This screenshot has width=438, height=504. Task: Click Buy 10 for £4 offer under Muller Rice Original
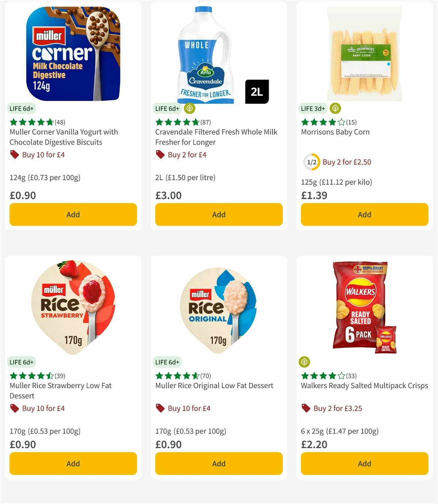[188, 408]
